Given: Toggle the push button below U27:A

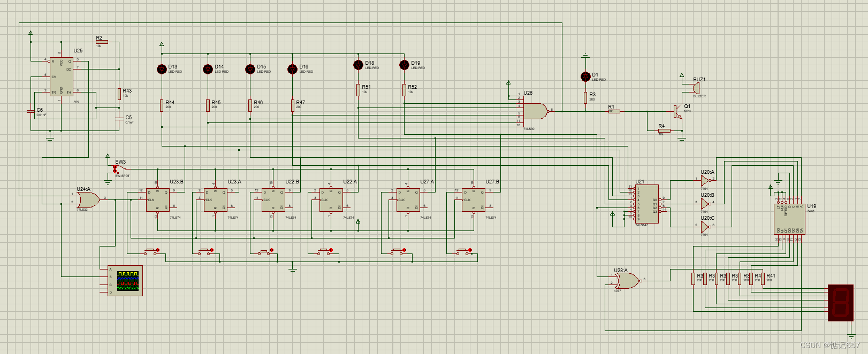Looking at the screenshot, I should (399, 251).
